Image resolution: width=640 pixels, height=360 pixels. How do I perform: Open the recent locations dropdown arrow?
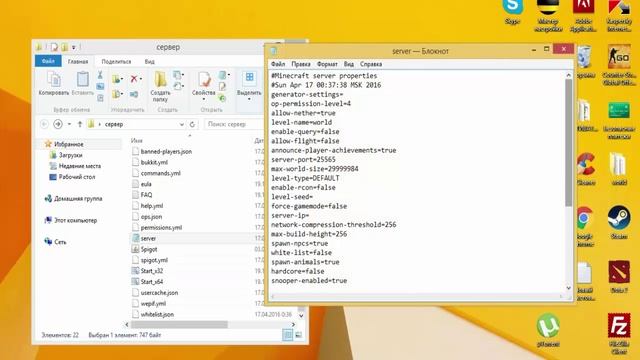click(x=69, y=124)
